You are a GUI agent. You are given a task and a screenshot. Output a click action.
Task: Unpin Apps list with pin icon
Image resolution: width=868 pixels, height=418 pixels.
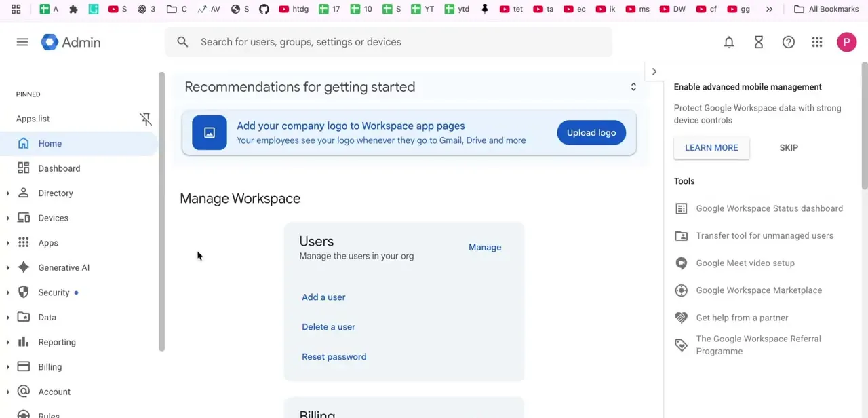[145, 119]
